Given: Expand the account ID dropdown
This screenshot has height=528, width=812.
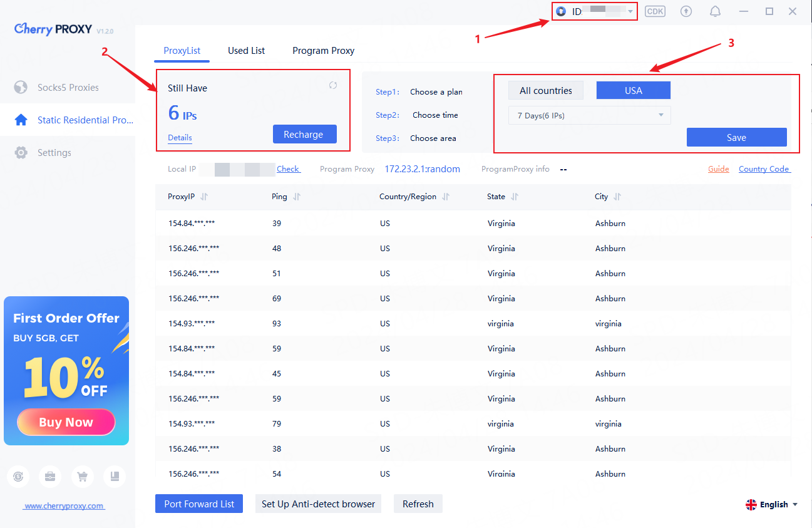Looking at the screenshot, I should tap(630, 12).
